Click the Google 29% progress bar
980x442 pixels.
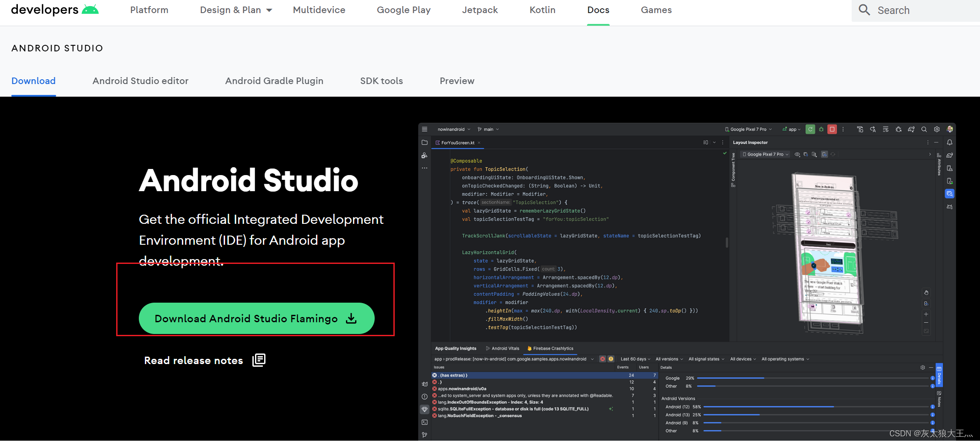coord(812,378)
